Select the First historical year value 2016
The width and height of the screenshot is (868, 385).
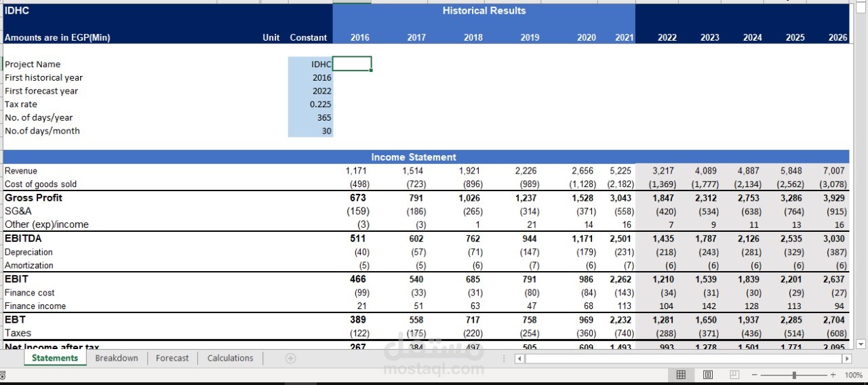click(310, 77)
